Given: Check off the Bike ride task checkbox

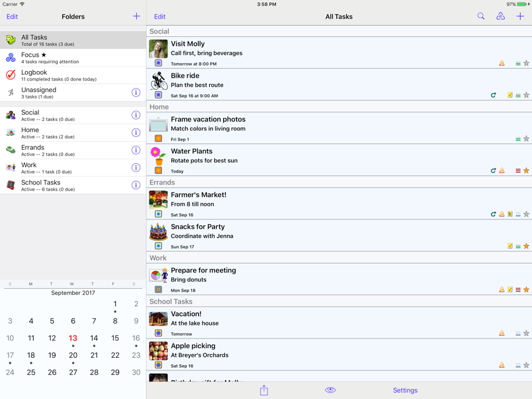Looking at the screenshot, I should [x=158, y=95].
